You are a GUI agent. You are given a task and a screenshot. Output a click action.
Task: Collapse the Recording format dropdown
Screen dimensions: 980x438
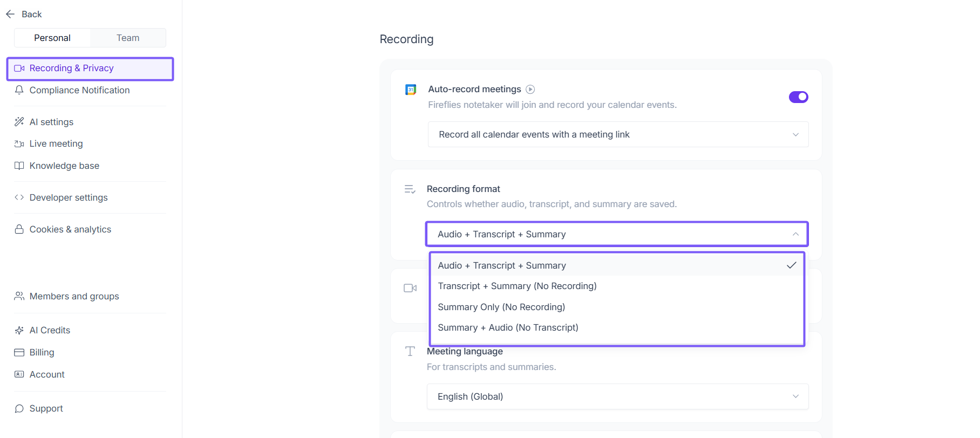(617, 234)
